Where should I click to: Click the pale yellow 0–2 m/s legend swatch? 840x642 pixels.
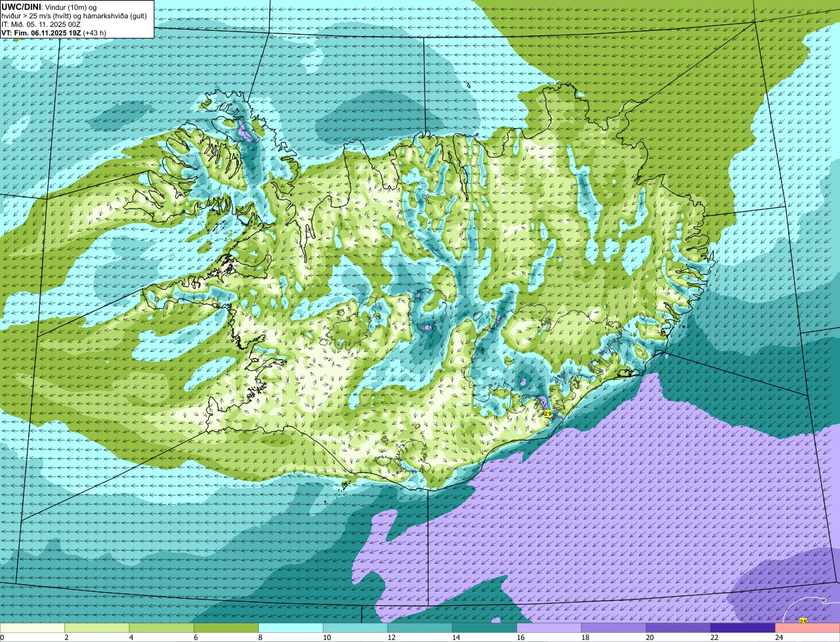[32, 628]
